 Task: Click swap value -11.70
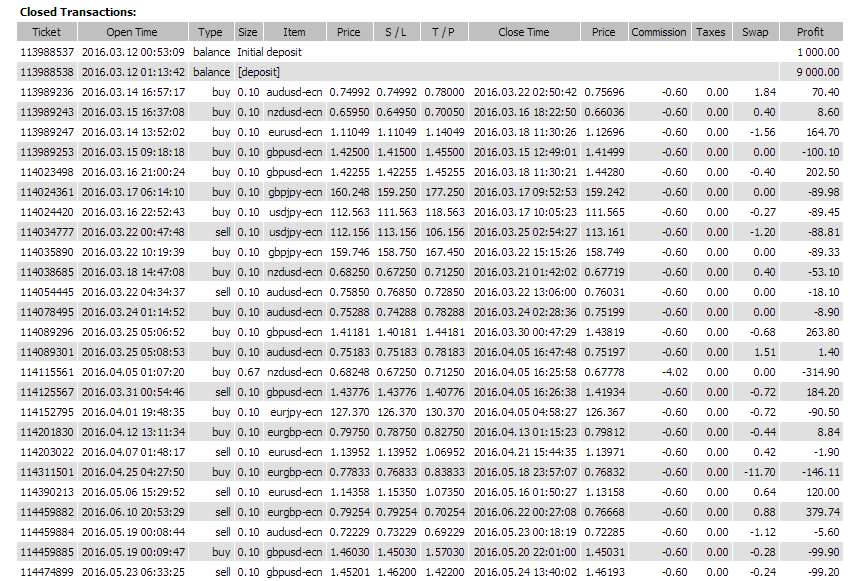760,472
